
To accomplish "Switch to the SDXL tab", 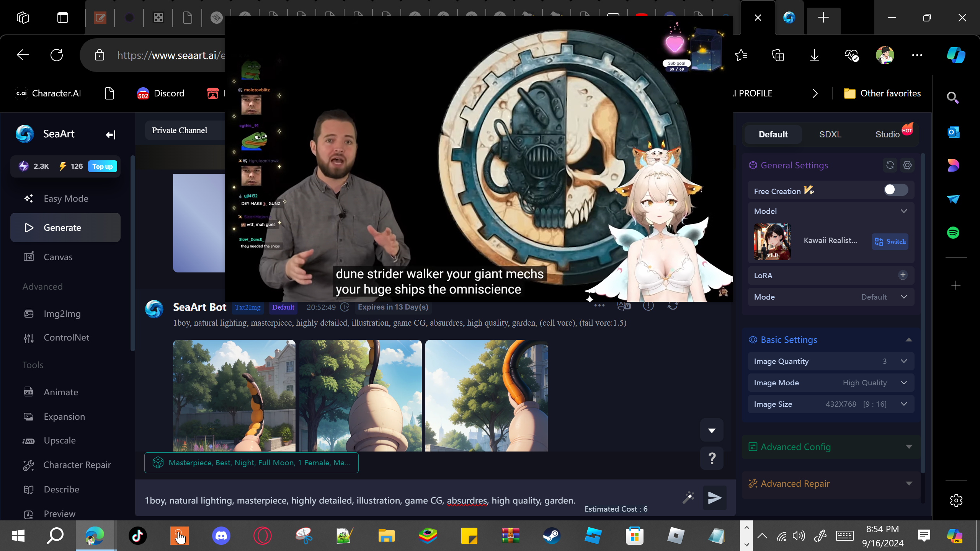I will (830, 134).
